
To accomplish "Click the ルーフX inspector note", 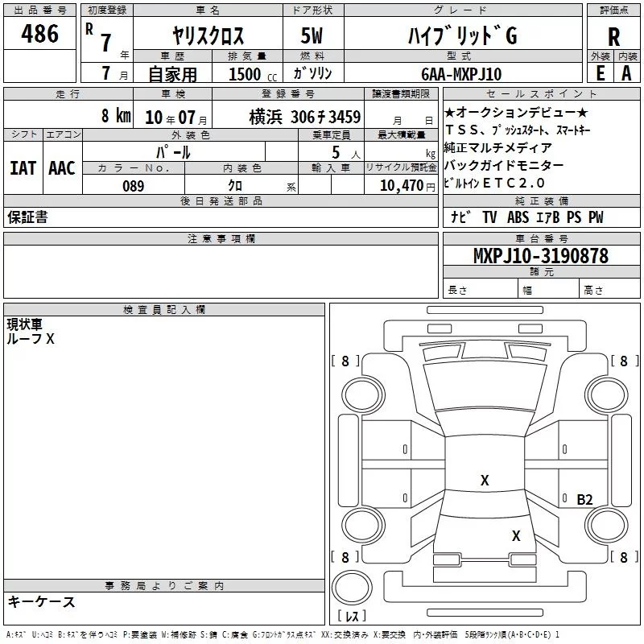I will pyautogui.click(x=31, y=339).
